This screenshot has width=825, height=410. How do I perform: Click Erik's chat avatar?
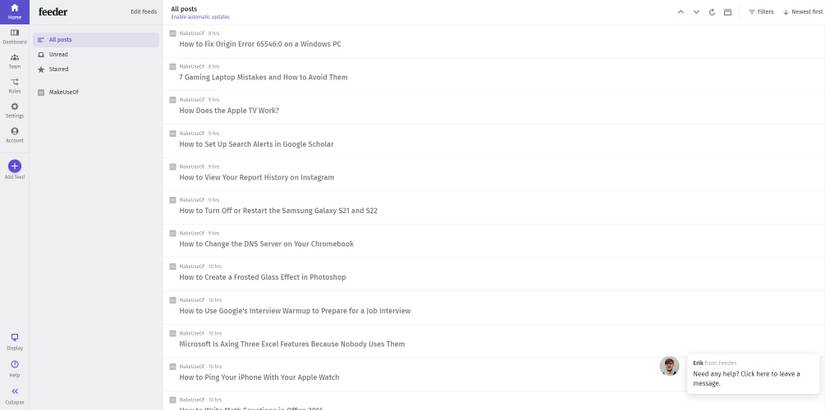[x=669, y=366]
